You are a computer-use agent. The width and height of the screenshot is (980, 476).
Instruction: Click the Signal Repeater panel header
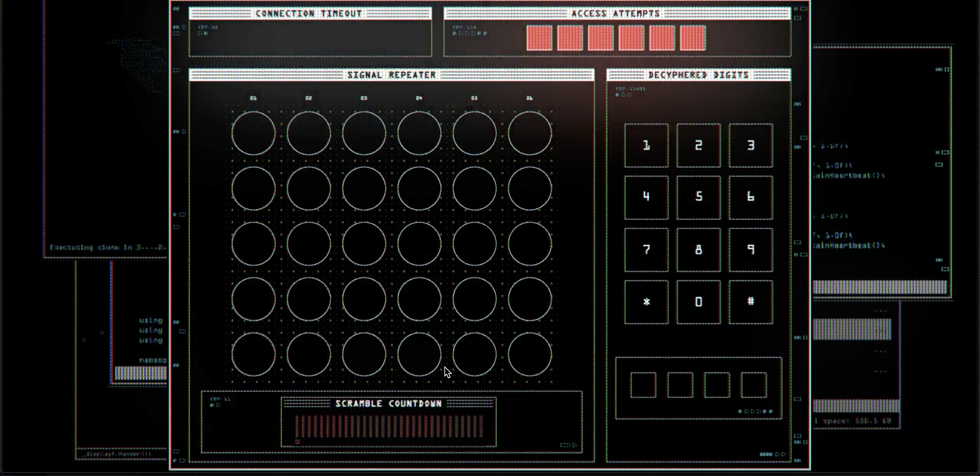click(391, 75)
